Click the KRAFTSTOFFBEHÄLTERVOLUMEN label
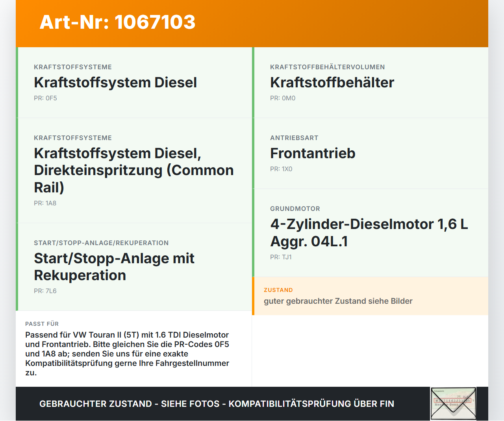This screenshot has height=421, width=504. (328, 67)
